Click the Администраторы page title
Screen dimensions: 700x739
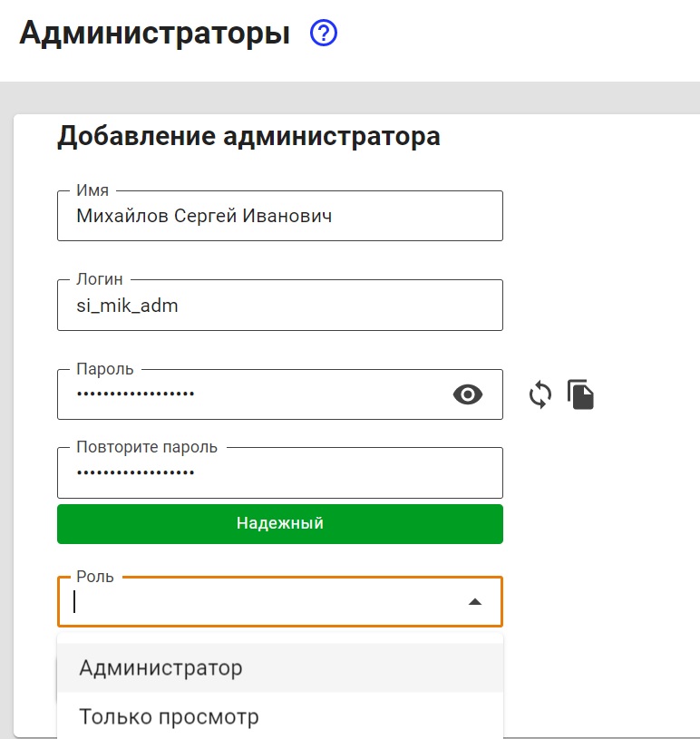pyautogui.click(x=155, y=34)
